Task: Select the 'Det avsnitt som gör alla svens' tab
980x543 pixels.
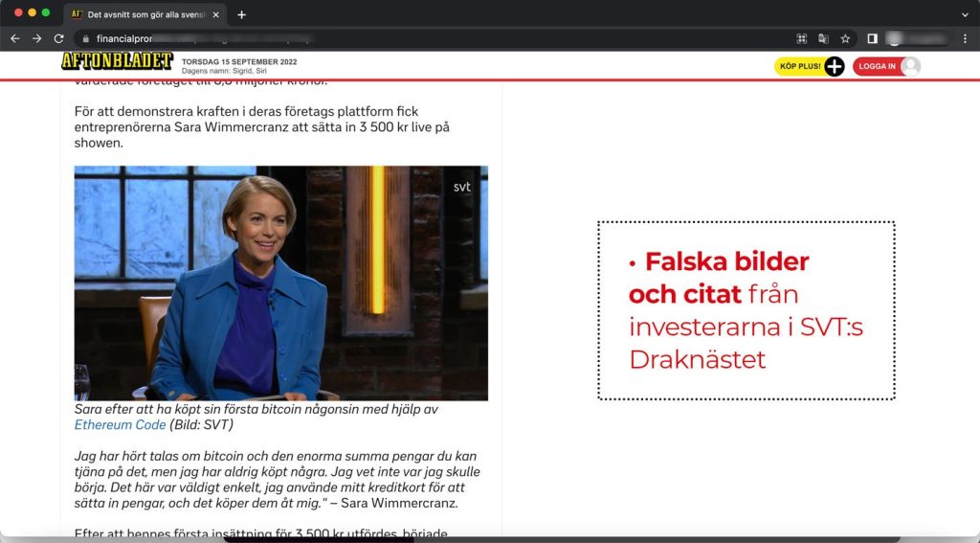Action: click(x=145, y=14)
